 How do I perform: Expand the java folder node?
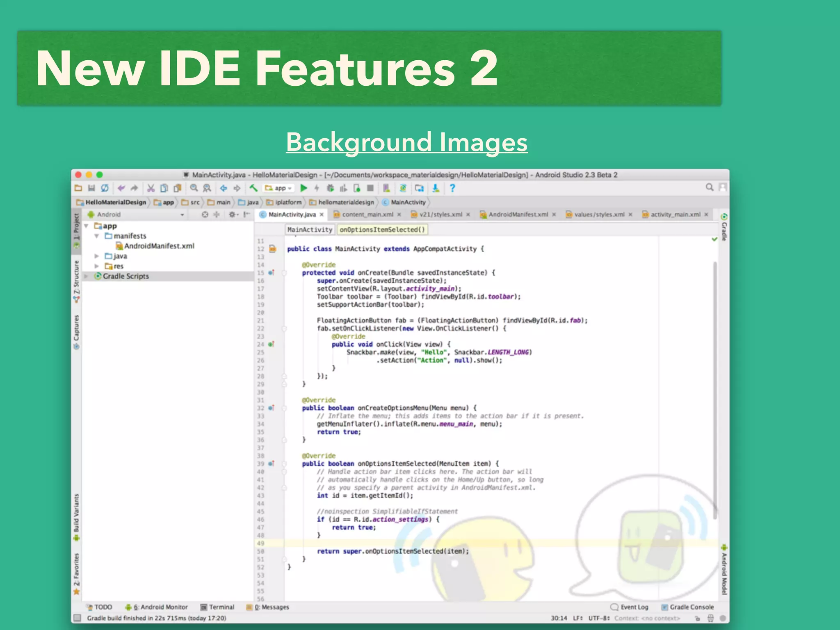(x=97, y=256)
